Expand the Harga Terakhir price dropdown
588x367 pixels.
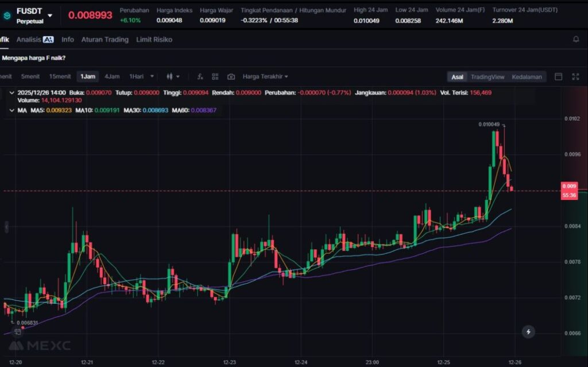265,76
